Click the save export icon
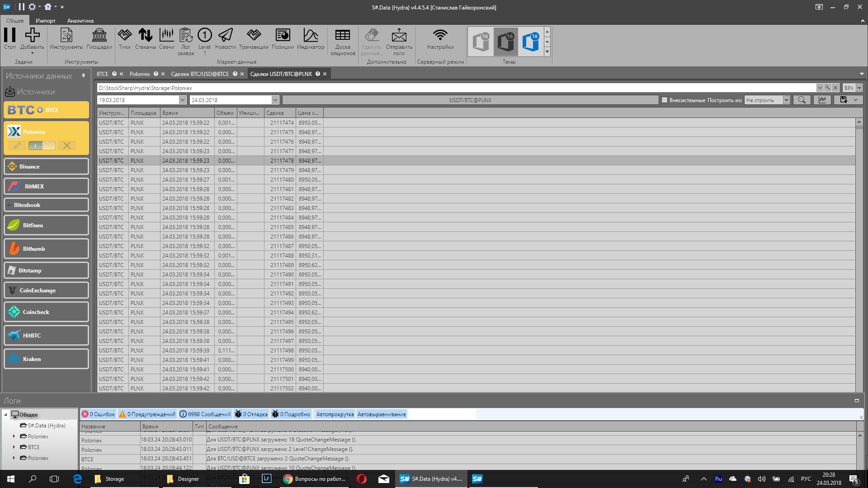The width and height of the screenshot is (868, 488). coord(843,100)
